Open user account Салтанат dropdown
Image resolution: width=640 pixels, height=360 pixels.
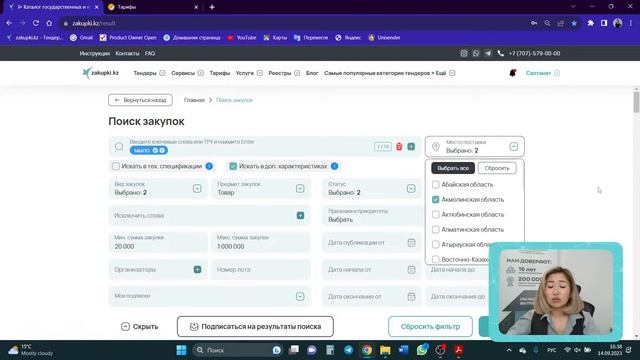pos(542,73)
